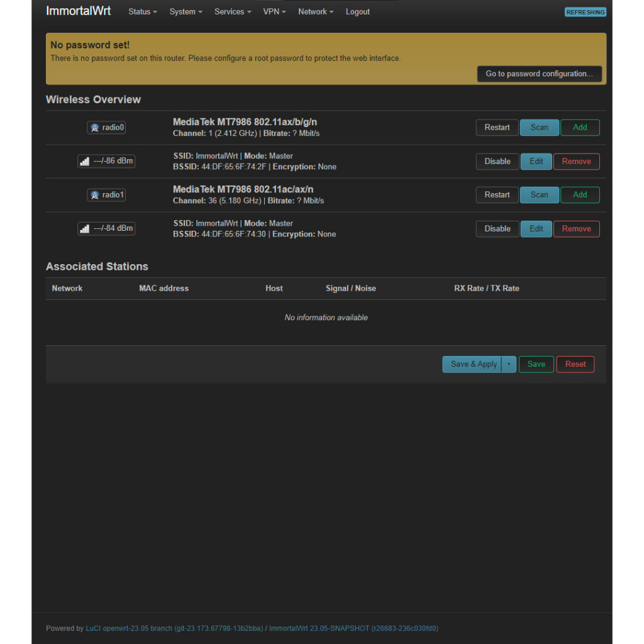Open the Network menu
Screen dimensions: 644x644
click(x=316, y=12)
